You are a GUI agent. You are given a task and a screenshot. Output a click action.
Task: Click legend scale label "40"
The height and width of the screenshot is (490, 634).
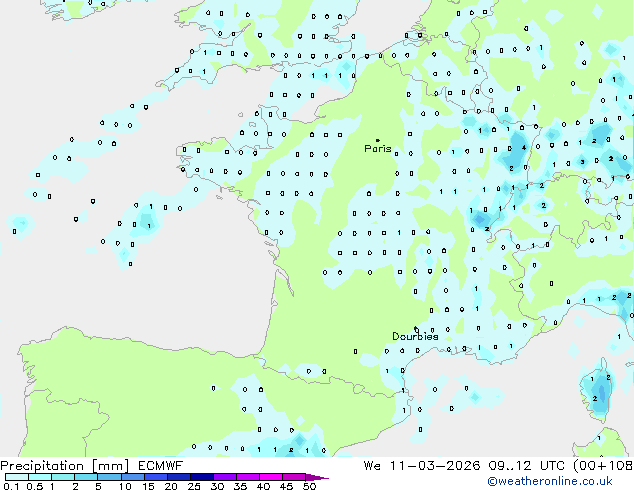[263, 486]
